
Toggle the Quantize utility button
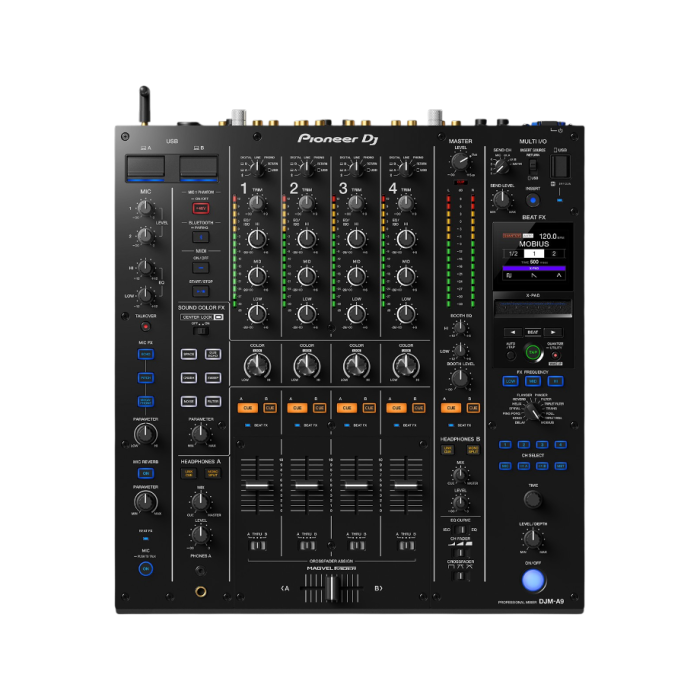click(x=555, y=355)
